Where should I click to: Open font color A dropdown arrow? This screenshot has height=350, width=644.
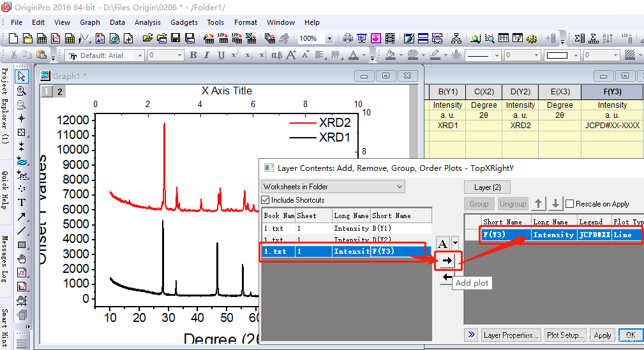(x=364, y=55)
